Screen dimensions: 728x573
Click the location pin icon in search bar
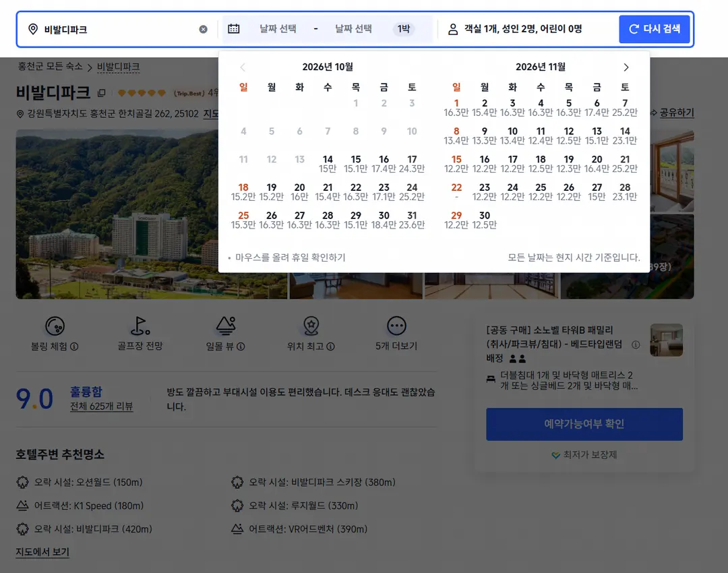pyautogui.click(x=33, y=29)
